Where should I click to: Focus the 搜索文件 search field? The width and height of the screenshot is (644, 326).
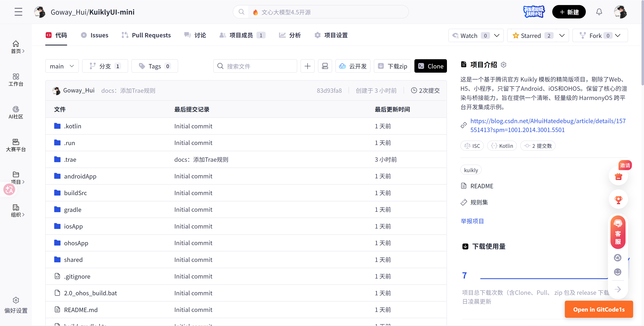257,66
